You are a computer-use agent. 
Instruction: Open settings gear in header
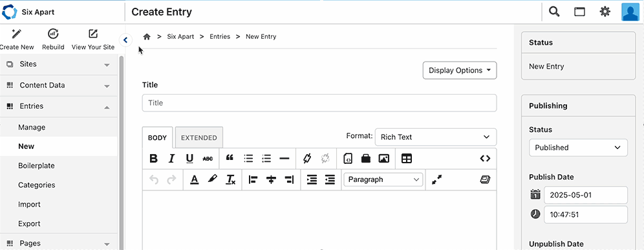tap(605, 12)
